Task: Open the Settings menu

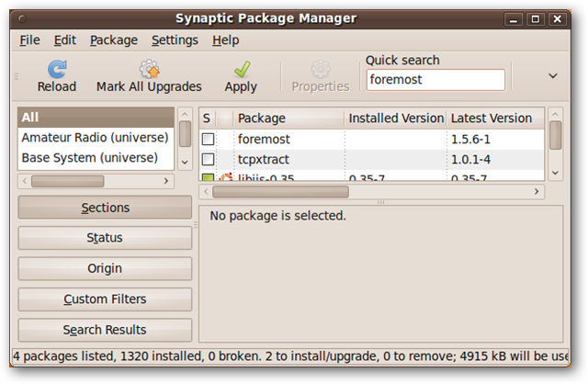Action: [175, 40]
